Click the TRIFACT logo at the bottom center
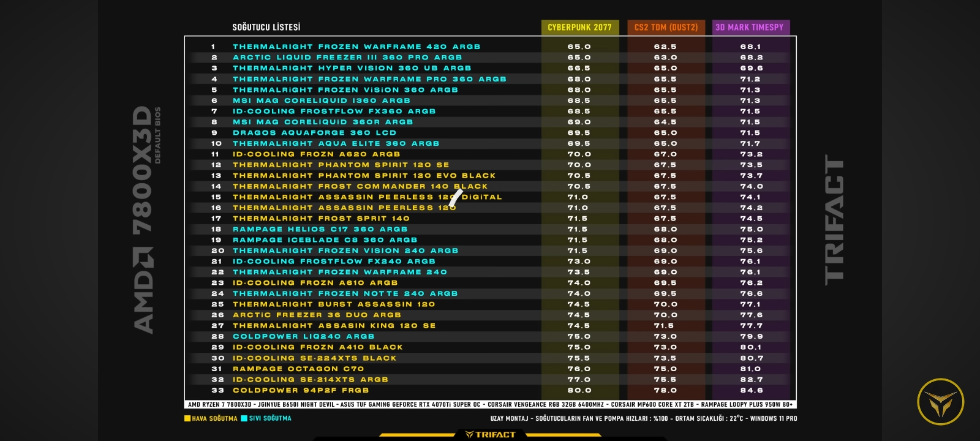The width and height of the screenshot is (980, 441). click(491, 435)
